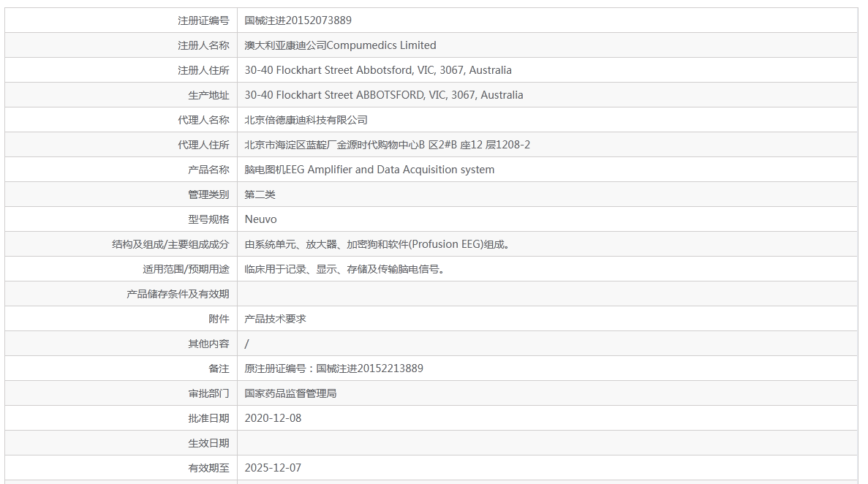
Task: Select the slash value in 其他内容 row
Action: pyautogui.click(x=247, y=344)
